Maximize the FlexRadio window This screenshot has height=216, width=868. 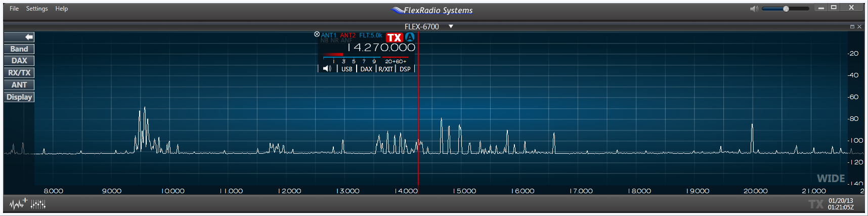tap(834, 8)
